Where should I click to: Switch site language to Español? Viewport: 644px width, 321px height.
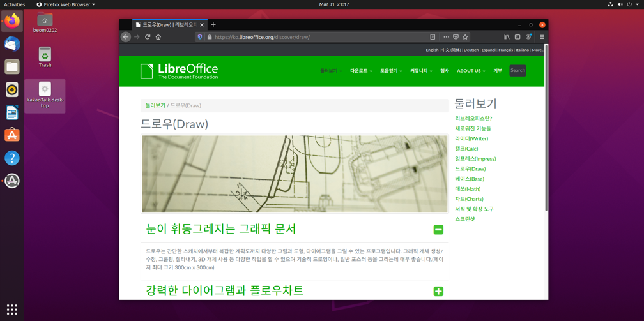[x=488, y=50]
